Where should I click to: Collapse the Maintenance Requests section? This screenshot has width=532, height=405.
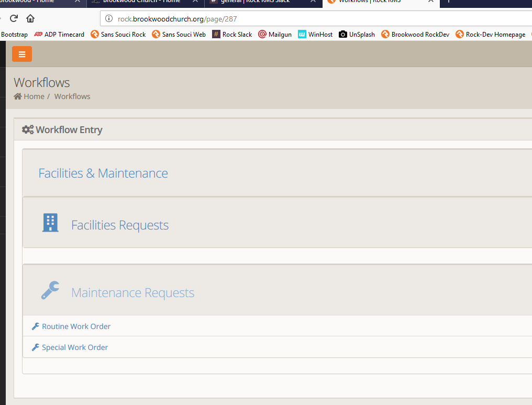[x=132, y=293]
